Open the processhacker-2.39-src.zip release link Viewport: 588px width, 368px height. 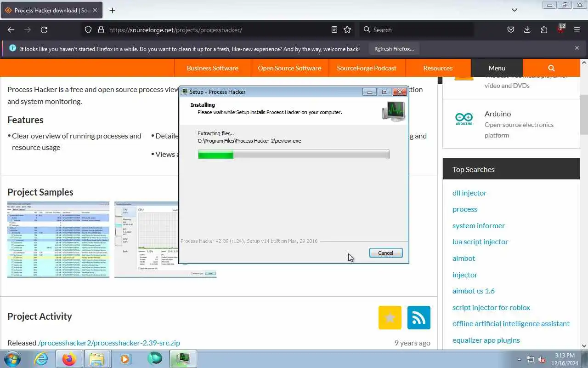[109, 343]
